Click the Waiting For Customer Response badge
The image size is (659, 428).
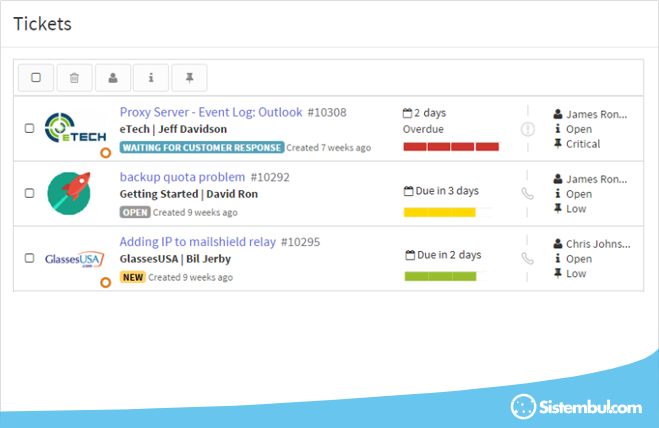point(201,147)
